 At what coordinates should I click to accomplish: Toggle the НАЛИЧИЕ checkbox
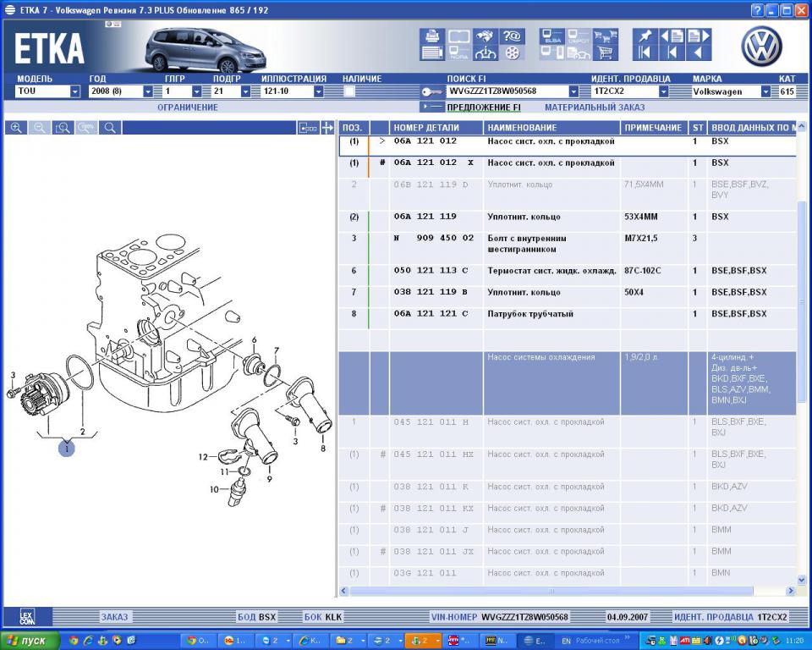pos(349,91)
